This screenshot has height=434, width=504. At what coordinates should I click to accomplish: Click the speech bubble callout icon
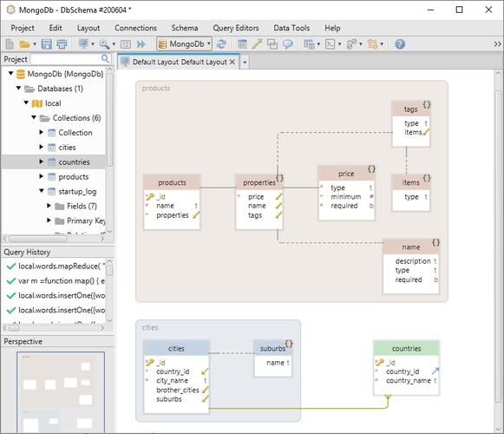click(288, 44)
